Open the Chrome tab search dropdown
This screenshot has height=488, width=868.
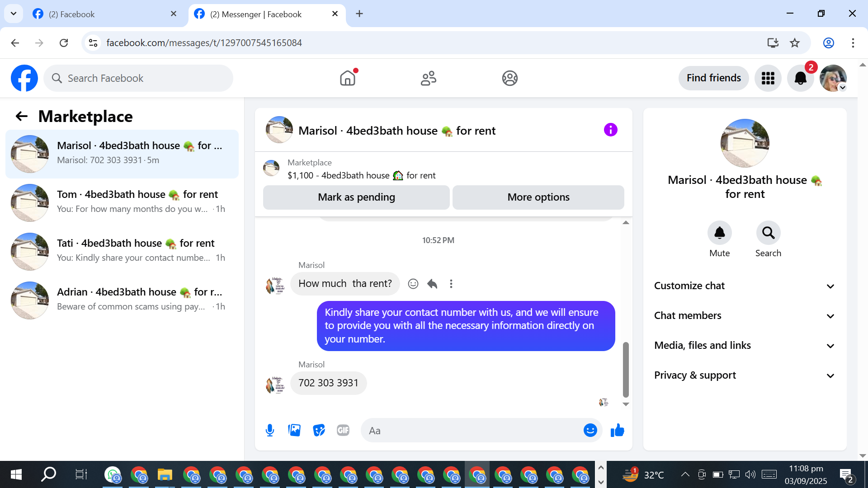coord(14,14)
